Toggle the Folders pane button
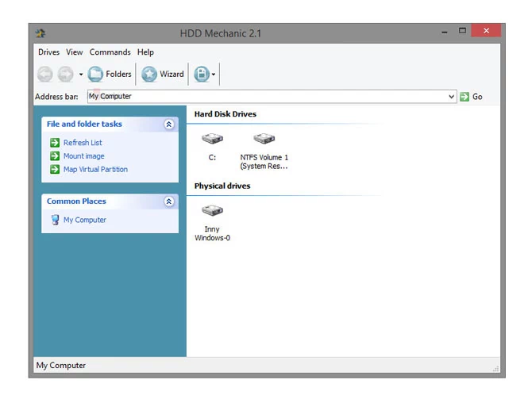 pos(110,75)
